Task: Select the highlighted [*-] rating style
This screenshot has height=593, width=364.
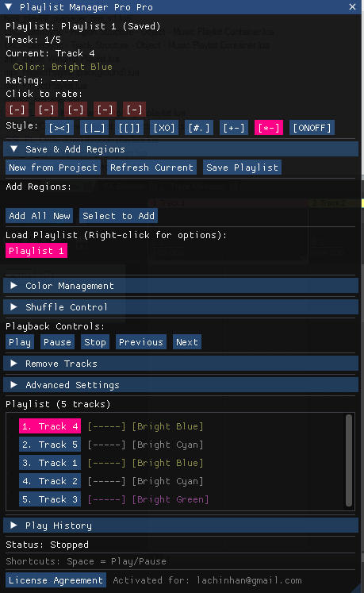Action: [269, 128]
